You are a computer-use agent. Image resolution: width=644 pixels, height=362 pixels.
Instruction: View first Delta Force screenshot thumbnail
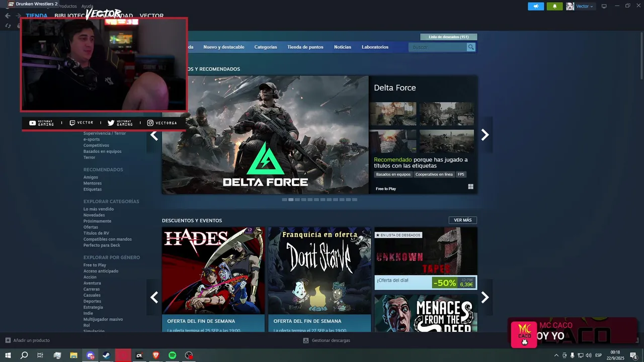[x=393, y=114]
